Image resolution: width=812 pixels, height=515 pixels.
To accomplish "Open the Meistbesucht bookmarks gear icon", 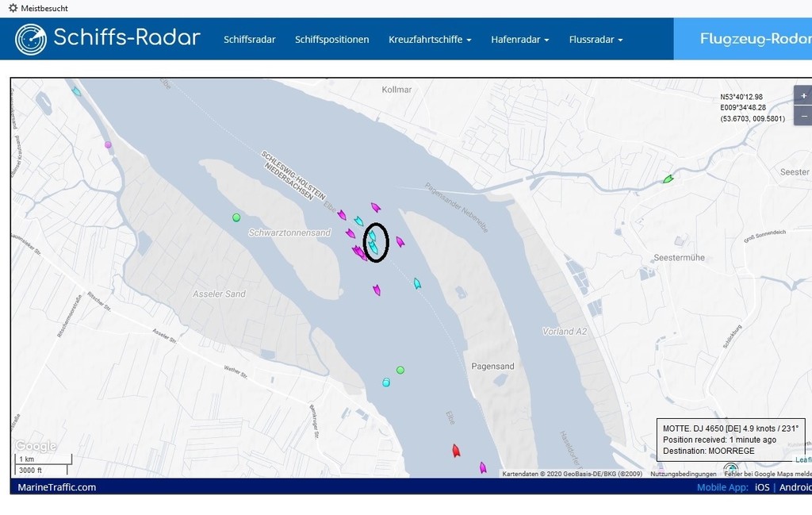I will point(13,8).
